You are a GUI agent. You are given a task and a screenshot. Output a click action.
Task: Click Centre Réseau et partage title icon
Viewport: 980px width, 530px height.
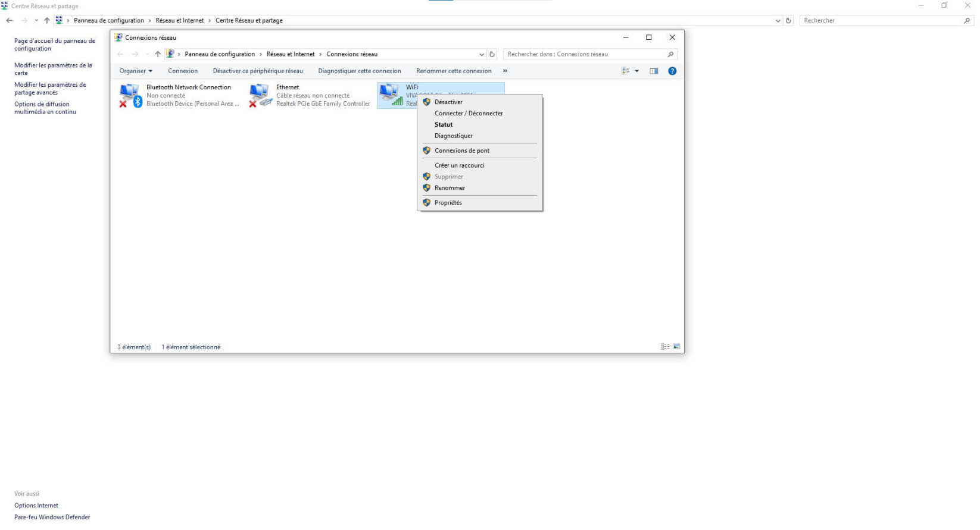(x=5, y=6)
